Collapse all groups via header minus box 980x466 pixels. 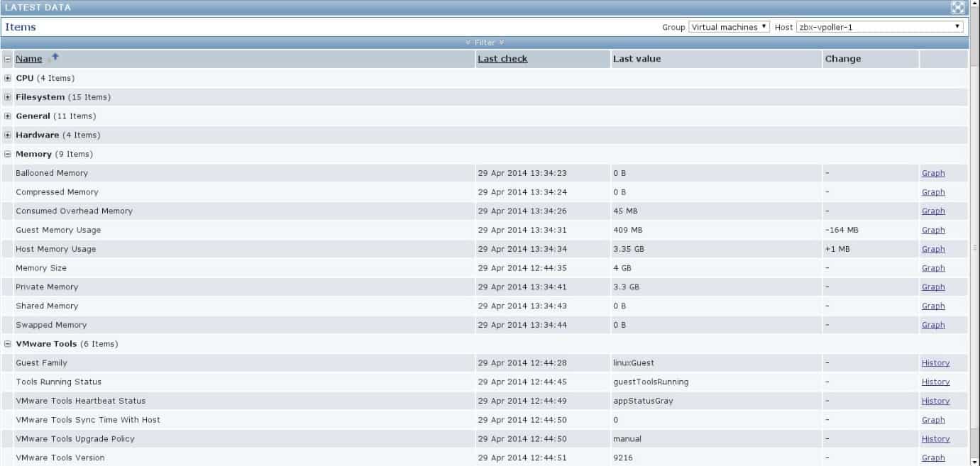8,59
